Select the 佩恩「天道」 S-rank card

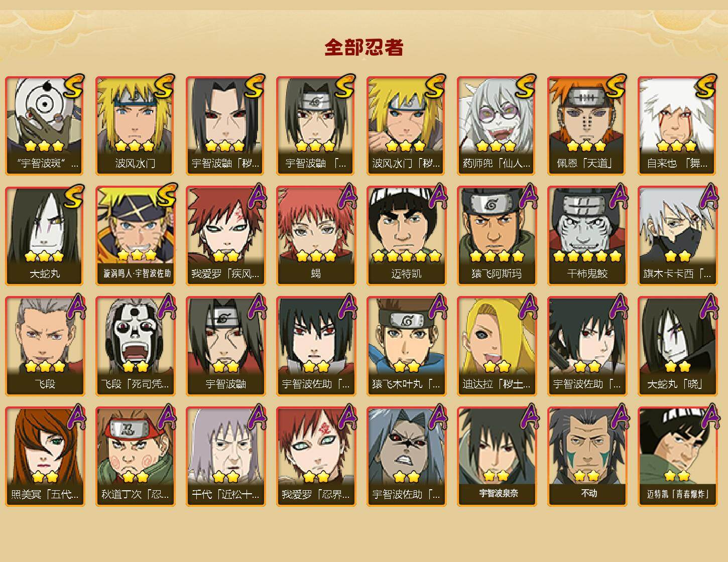(x=587, y=125)
